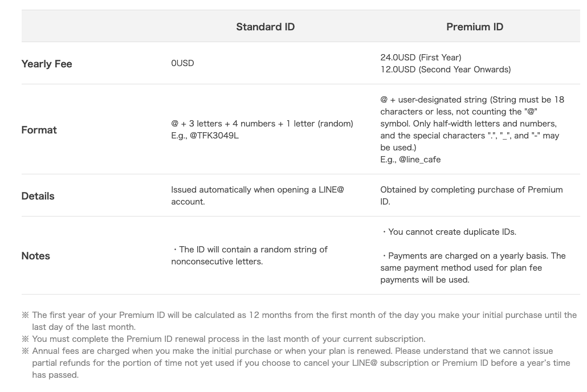
Task: Click the 'Payments are charged yearly' note
Action: click(472, 268)
